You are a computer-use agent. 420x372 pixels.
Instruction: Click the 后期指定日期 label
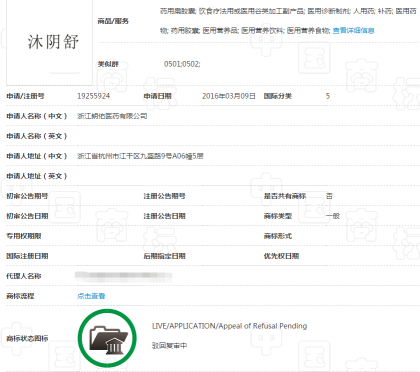click(164, 256)
